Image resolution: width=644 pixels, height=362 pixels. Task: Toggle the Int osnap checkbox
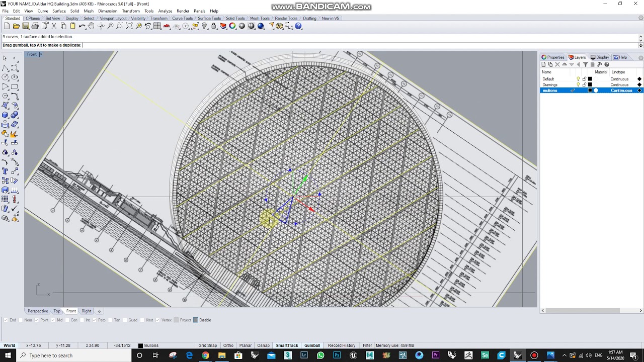pyautogui.click(x=82, y=320)
